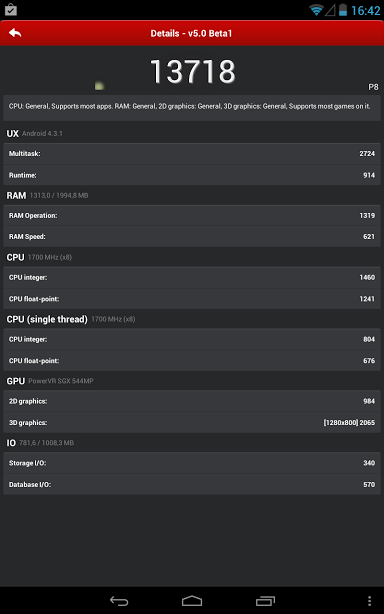Open the recent apps navigation button
This screenshot has height=614, width=384.
pyautogui.click(x=265, y=601)
